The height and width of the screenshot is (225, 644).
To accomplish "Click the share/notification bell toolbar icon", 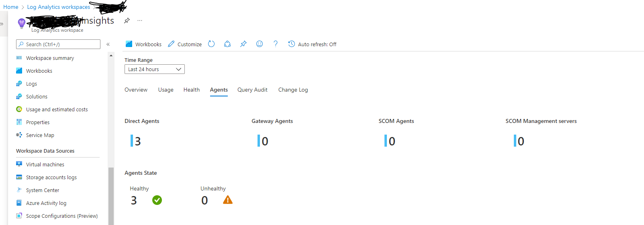I will coord(227,44).
